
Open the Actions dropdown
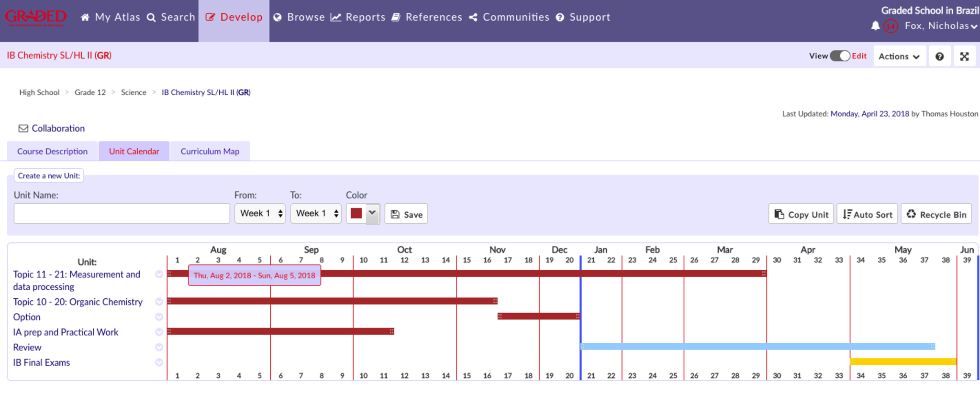(899, 56)
